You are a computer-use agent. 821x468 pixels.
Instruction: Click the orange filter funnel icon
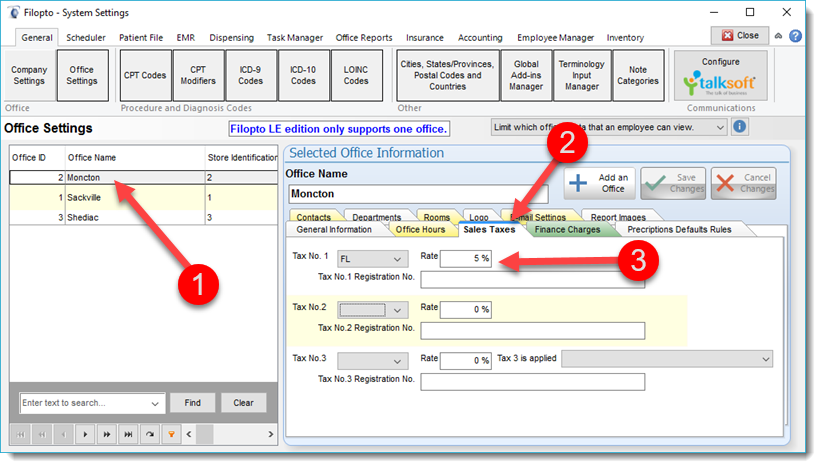pos(171,435)
